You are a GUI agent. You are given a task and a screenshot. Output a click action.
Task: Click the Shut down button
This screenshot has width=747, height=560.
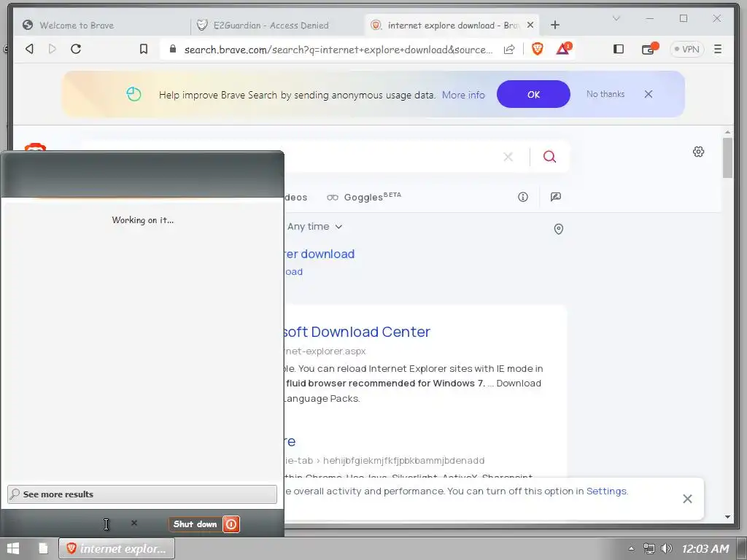(x=195, y=524)
